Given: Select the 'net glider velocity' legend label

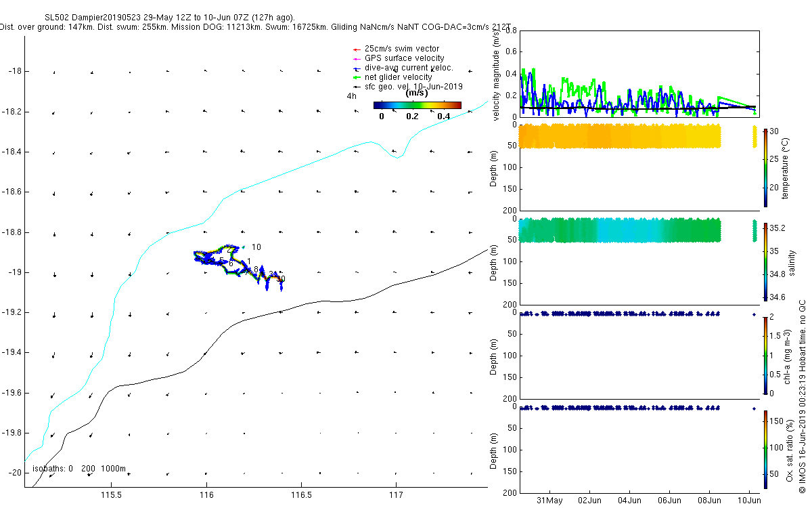Looking at the screenshot, I should tap(398, 77).
